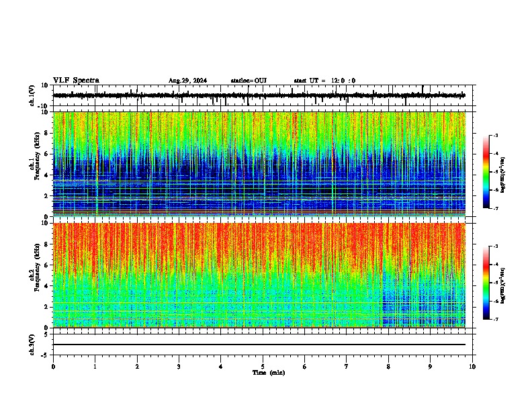Click the "2" tick on the time axis
This screenshot has width=532, height=411.
[x=137, y=367]
